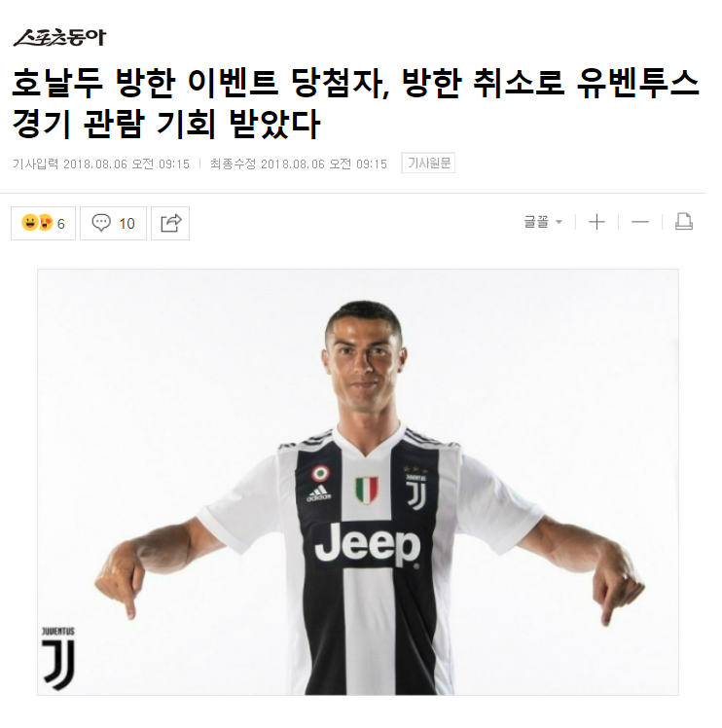Open the 기사원문 original article button
The width and height of the screenshot is (722, 728).
pos(428,163)
